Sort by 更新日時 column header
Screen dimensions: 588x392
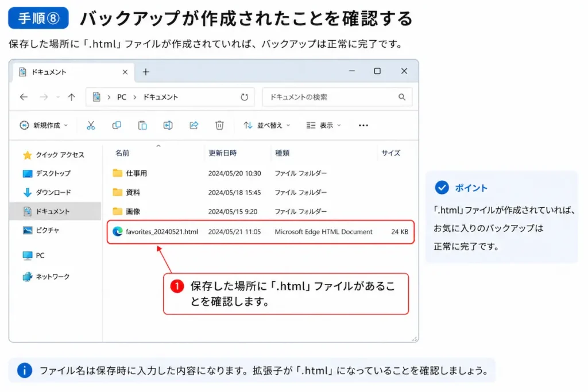point(222,153)
